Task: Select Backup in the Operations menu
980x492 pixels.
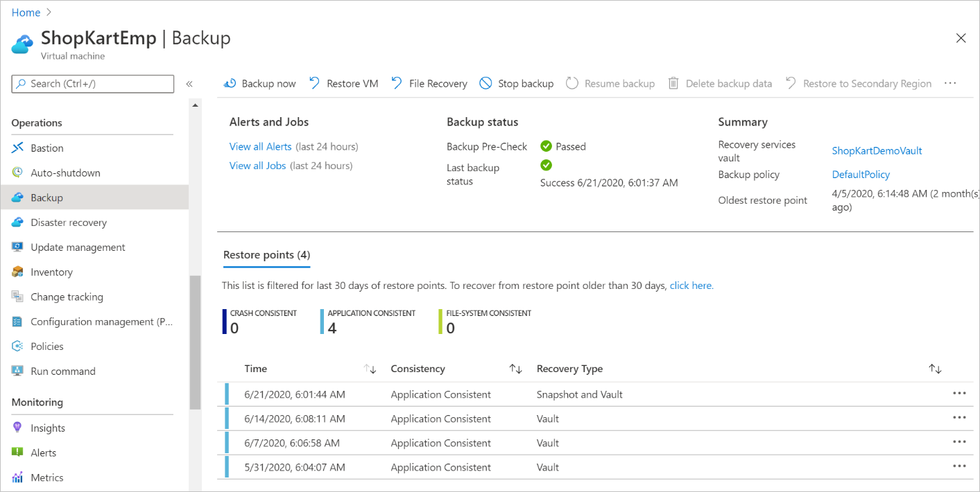Action: coord(94,197)
